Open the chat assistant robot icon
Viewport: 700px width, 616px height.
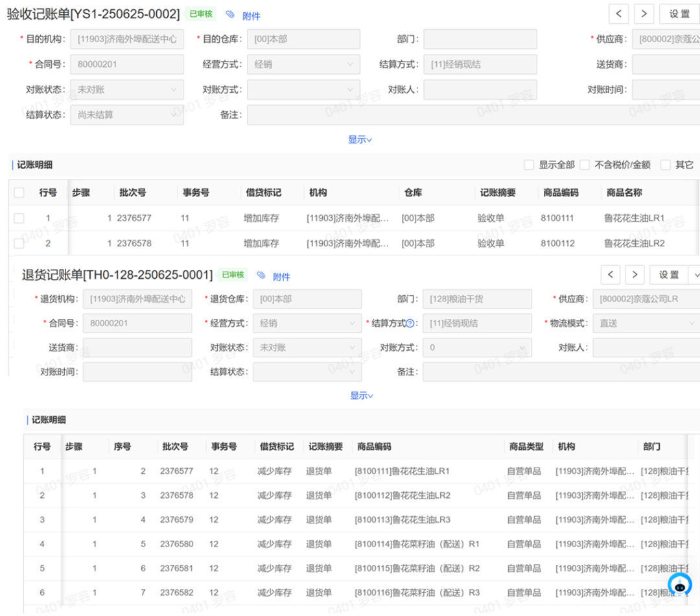coord(679,585)
